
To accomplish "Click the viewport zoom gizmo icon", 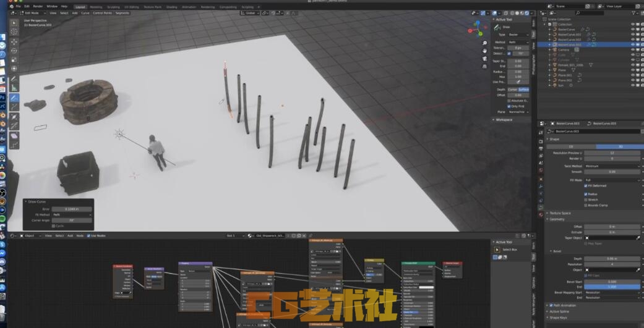I will click(484, 43).
